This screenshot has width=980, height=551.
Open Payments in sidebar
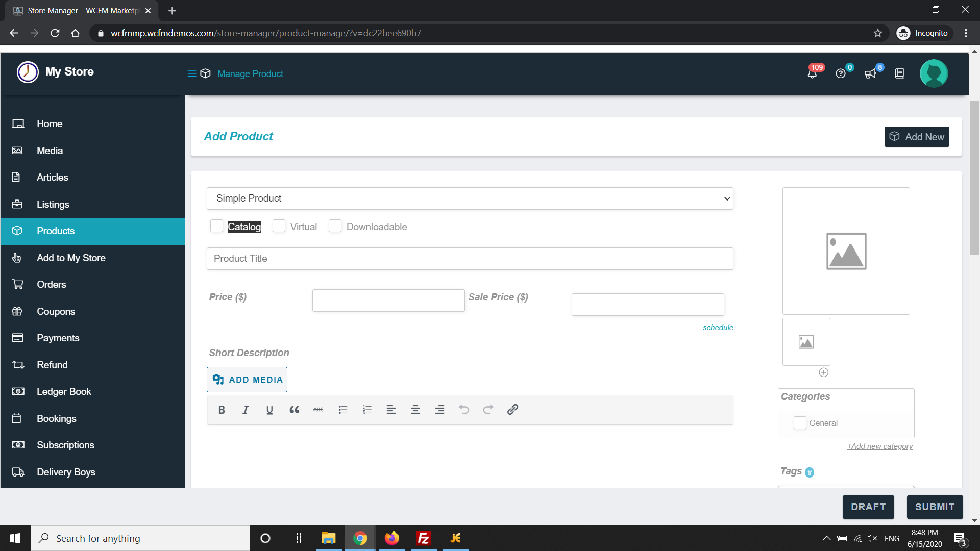(92, 338)
